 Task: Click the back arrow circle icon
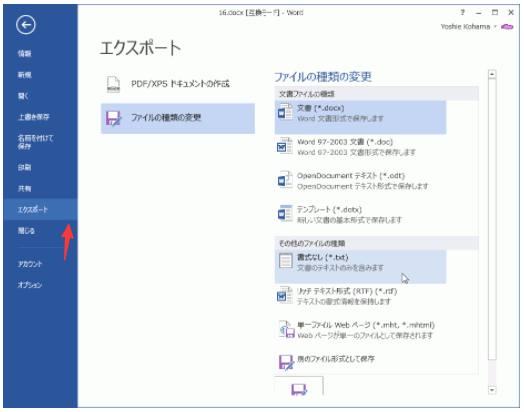pos(25,25)
